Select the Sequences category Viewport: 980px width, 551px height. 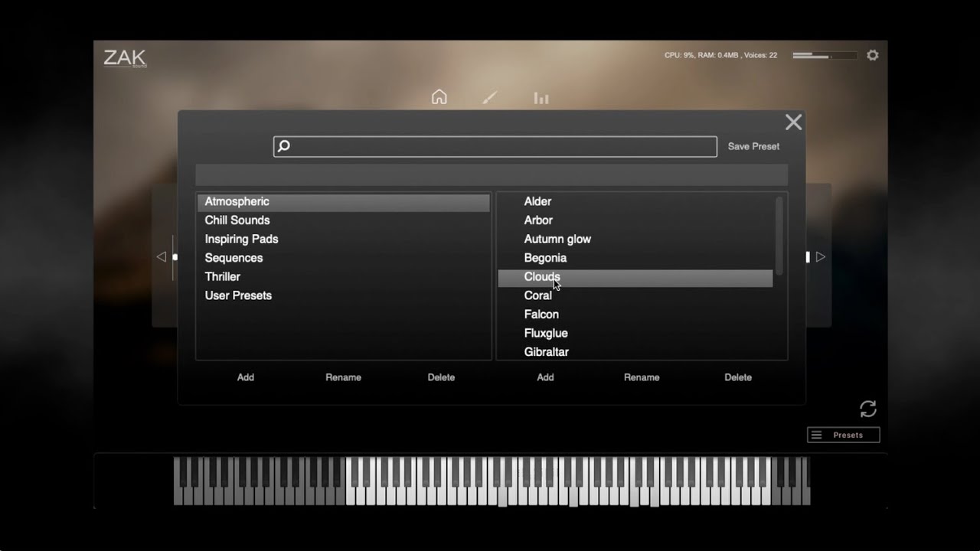click(343, 258)
